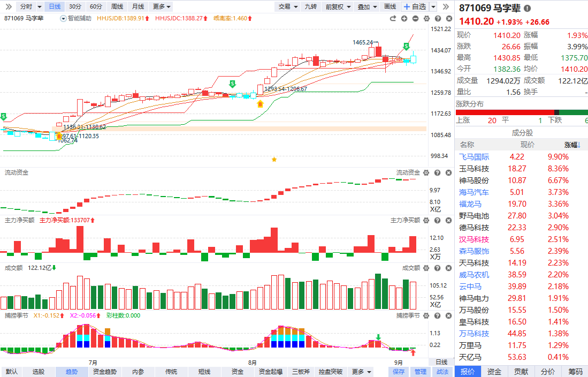The height and width of the screenshot is (377, 588).
Task: Expand the right side double-arrow icon
Action: 446,6
